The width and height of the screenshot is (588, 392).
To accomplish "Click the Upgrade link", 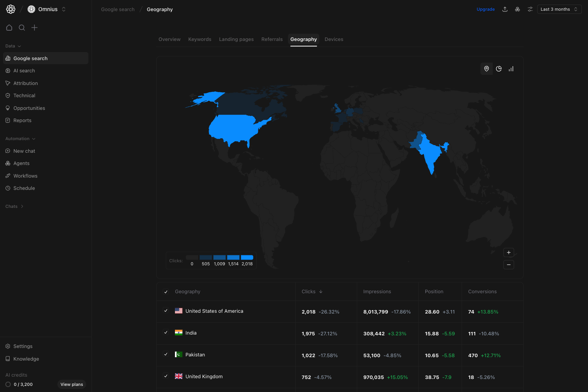I will coord(485,9).
